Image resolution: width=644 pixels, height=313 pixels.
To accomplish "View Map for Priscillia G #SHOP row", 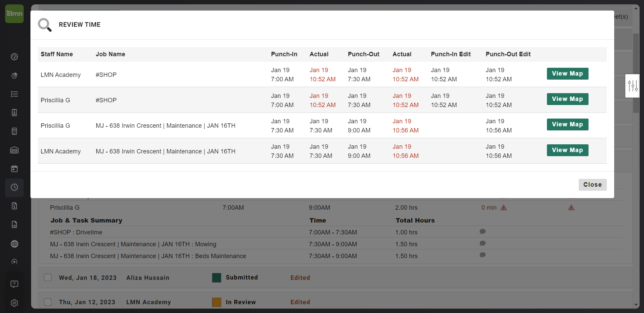I will click(568, 99).
